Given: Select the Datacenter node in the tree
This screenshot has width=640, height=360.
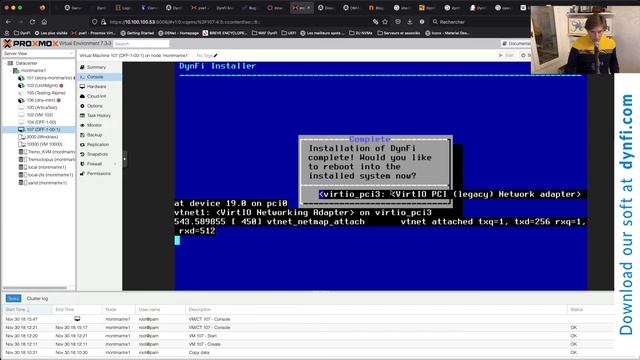Looking at the screenshot, I should 27,63.
